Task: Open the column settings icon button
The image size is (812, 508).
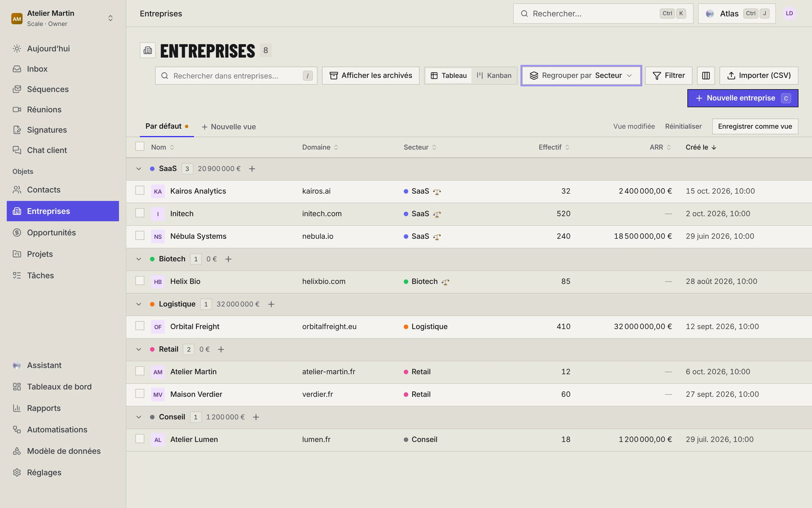Action: coord(706,76)
